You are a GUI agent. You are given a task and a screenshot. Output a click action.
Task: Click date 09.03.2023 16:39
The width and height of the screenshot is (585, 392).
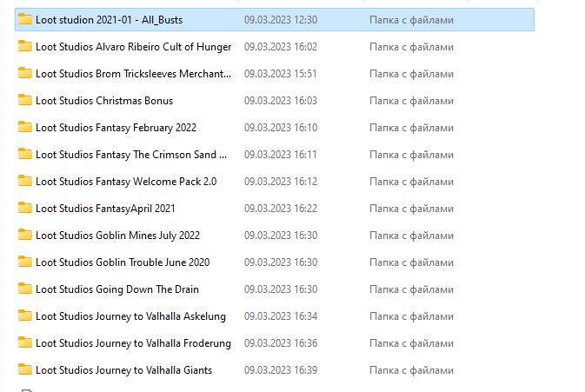tap(281, 370)
